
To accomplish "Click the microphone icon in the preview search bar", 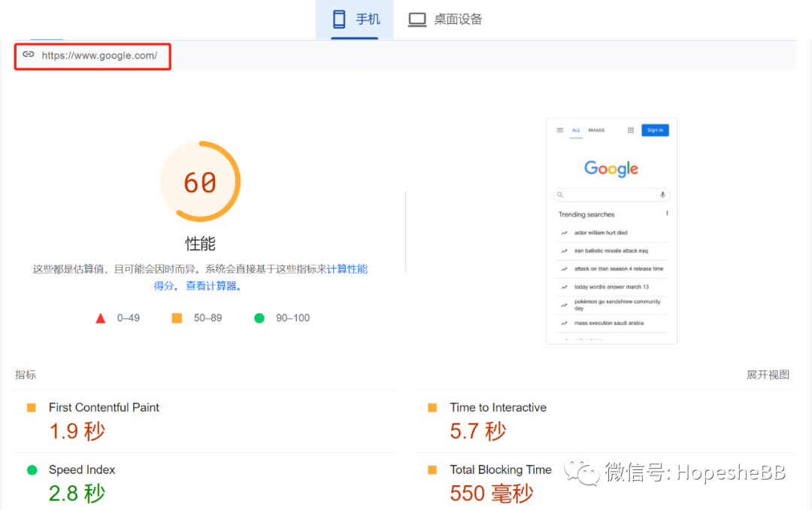I will pyautogui.click(x=662, y=195).
